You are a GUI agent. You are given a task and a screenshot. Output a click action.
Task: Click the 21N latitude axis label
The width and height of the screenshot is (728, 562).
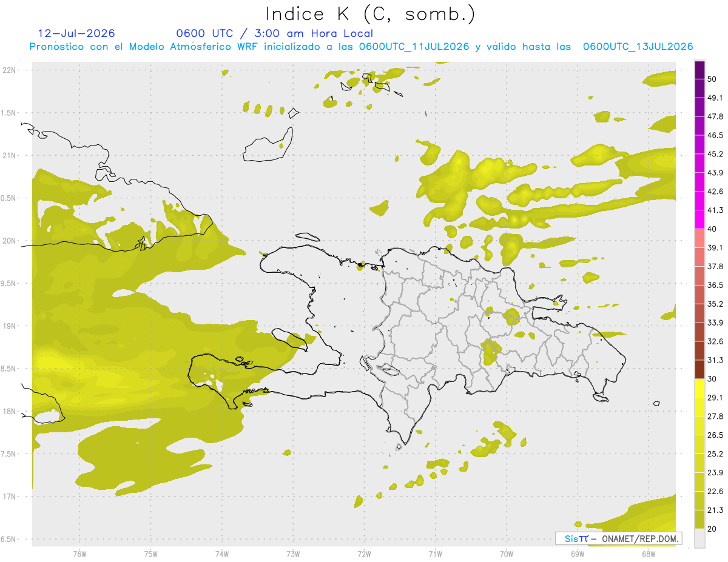[x=10, y=155]
